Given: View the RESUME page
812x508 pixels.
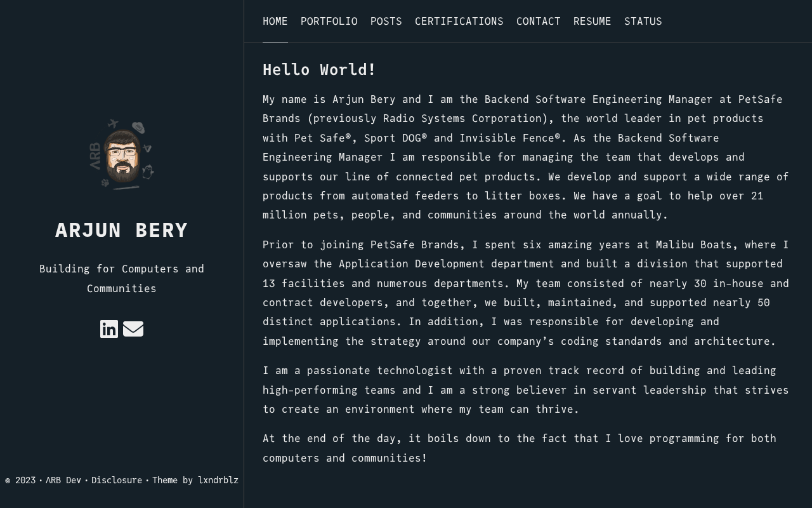Looking at the screenshot, I should pos(593,22).
